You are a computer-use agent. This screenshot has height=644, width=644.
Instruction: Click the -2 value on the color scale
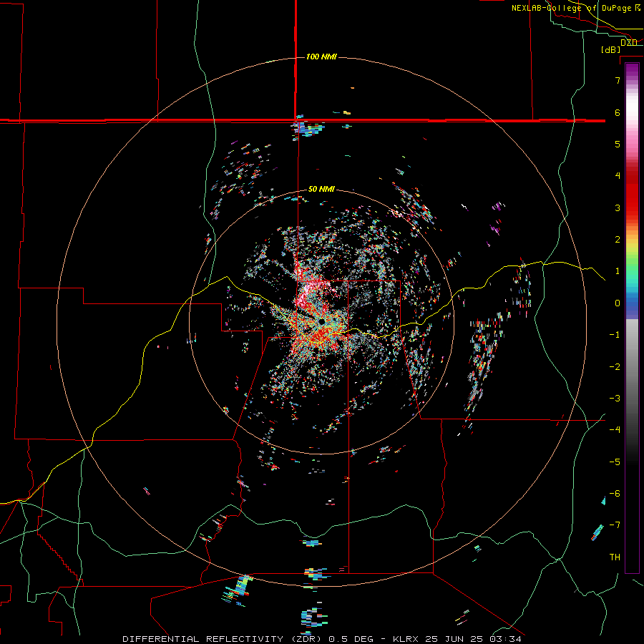(615, 367)
